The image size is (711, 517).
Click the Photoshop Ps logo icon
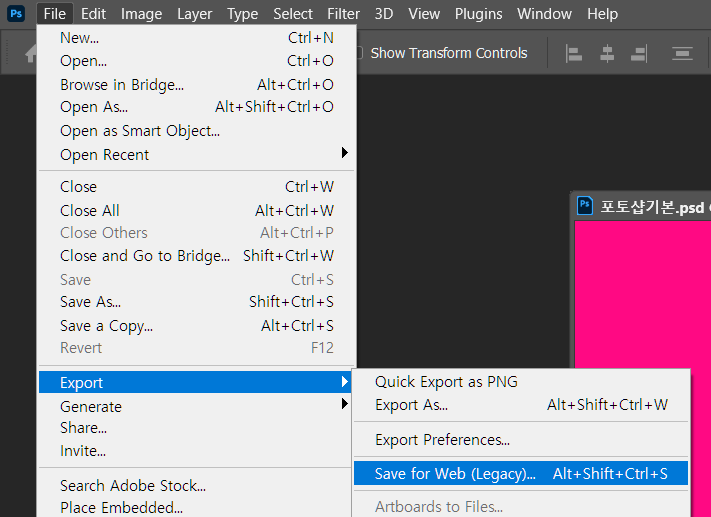(16, 14)
